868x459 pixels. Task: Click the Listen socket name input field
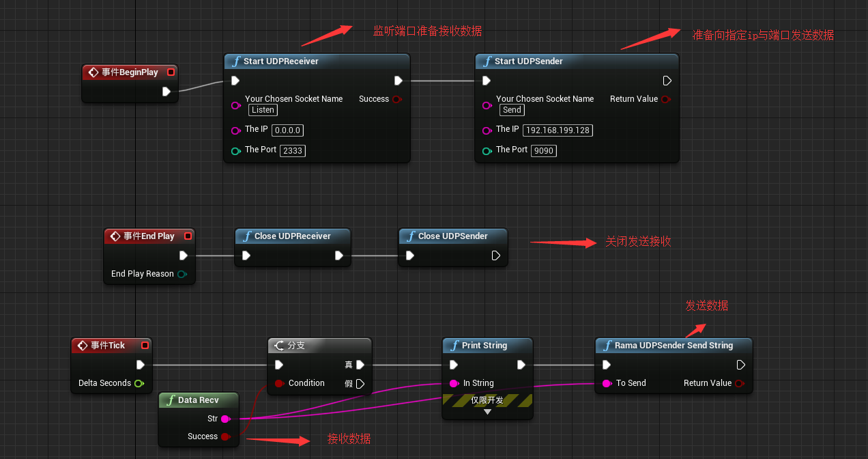point(263,110)
